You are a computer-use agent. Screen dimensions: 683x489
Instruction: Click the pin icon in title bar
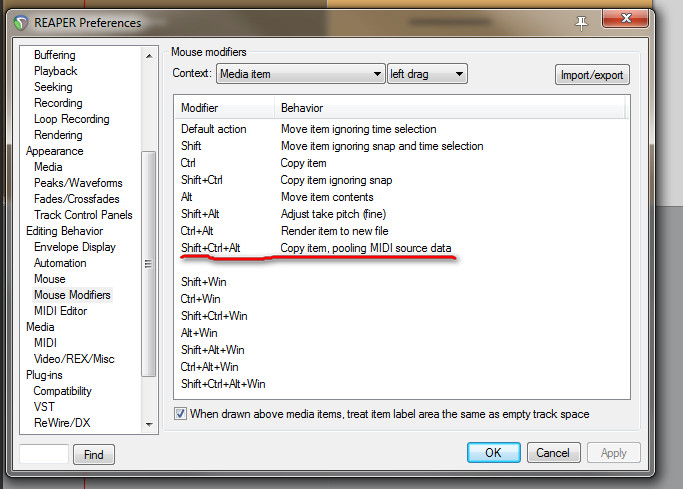[581, 23]
